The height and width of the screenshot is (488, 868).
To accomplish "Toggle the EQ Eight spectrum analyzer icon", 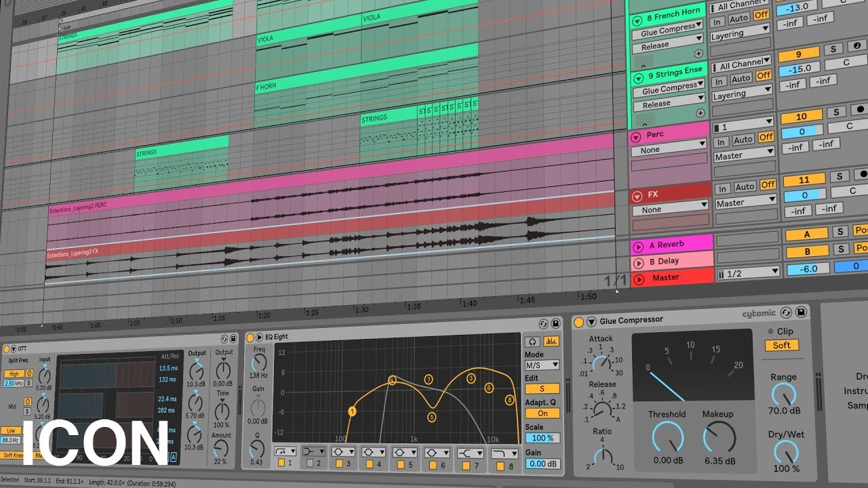I will 551,342.
